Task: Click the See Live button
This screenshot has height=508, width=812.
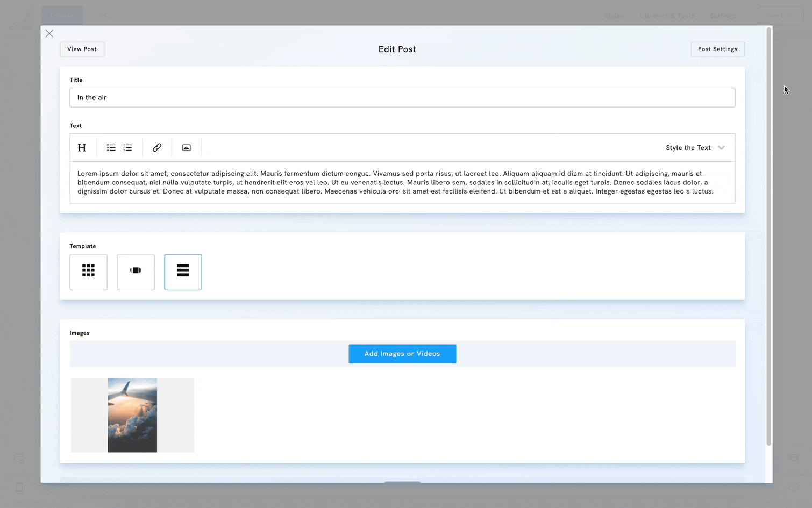Action: tap(780, 16)
